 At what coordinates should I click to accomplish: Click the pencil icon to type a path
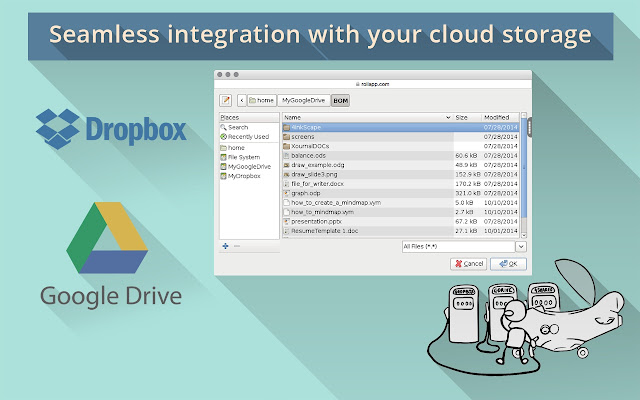(225, 100)
